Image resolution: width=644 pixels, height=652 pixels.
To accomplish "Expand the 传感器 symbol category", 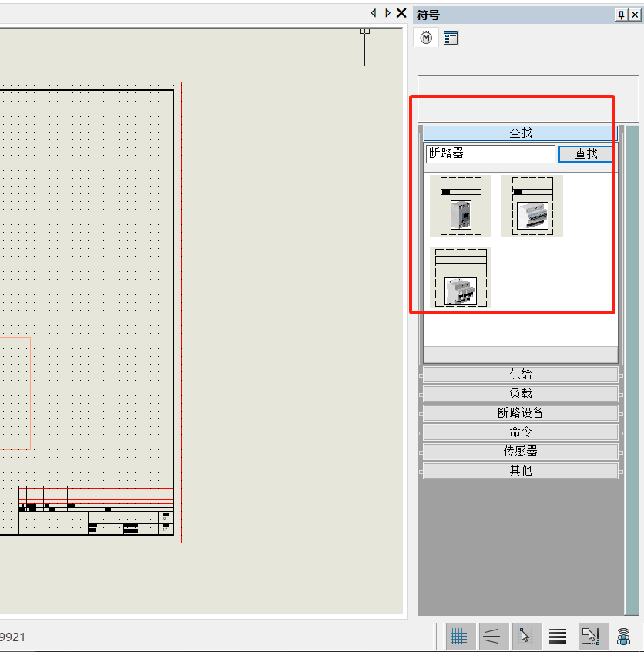I will pyautogui.click(x=520, y=451).
